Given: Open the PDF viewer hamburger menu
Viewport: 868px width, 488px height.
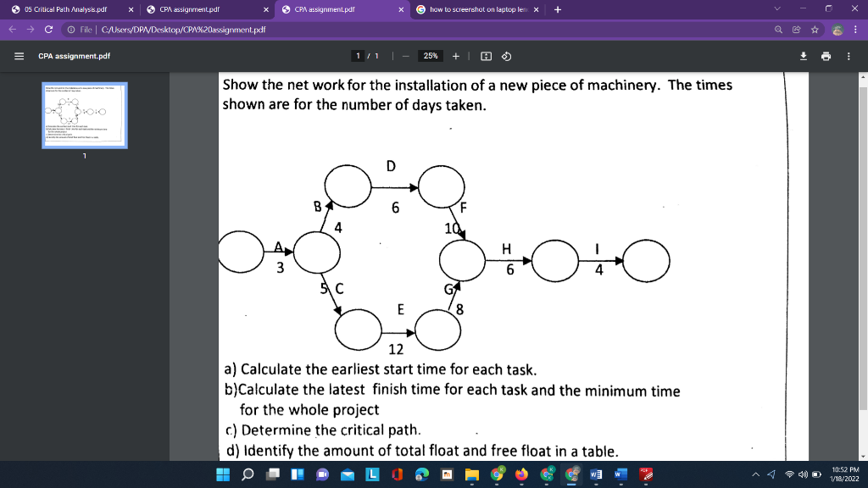Looking at the screenshot, I should coord(18,57).
